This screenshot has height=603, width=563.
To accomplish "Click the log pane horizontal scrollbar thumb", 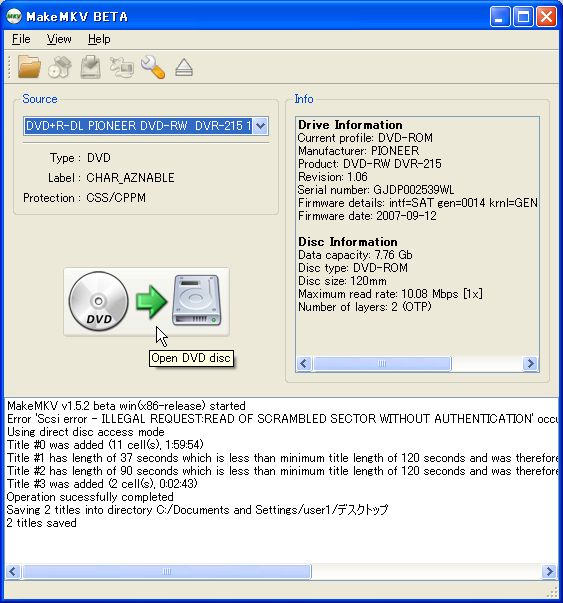I will [167, 571].
